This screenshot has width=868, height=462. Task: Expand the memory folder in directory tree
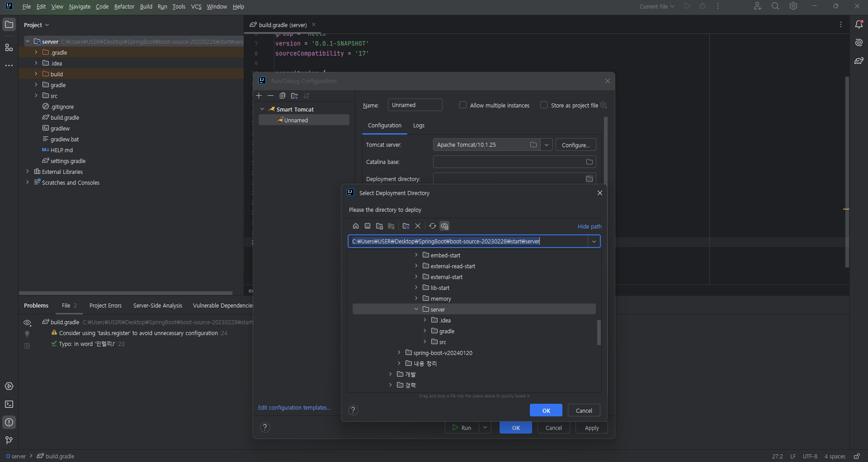pos(416,299)
